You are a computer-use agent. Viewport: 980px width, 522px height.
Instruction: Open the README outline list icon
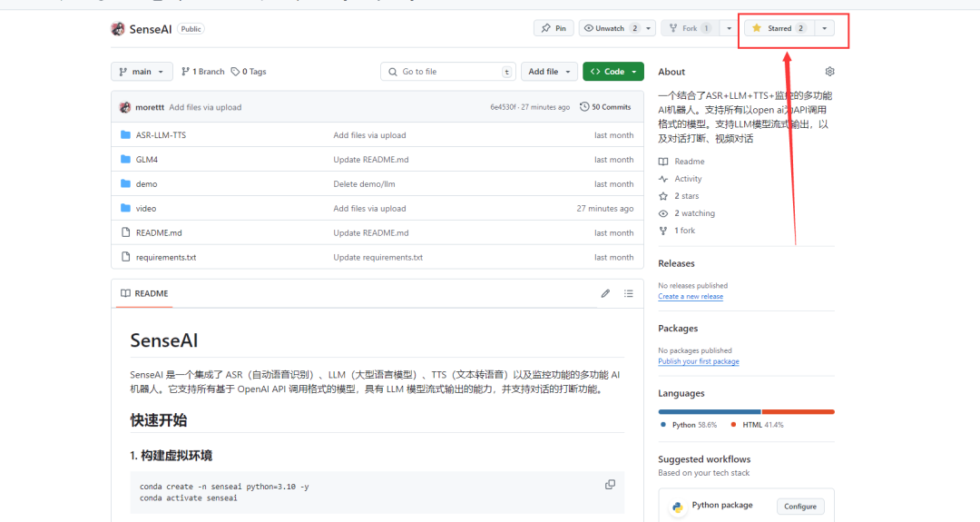[x=628, y=293]
